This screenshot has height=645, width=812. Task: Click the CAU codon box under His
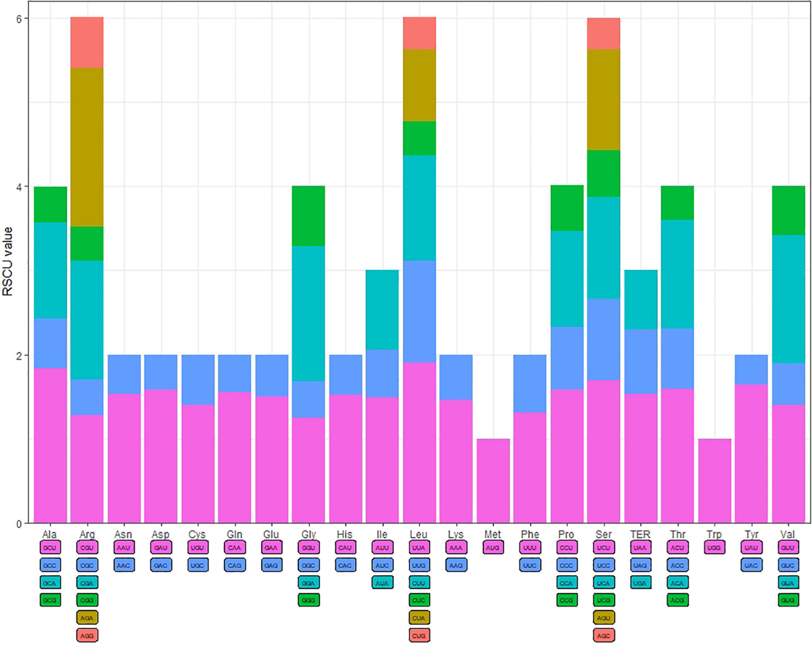click(x=345, y=547)
